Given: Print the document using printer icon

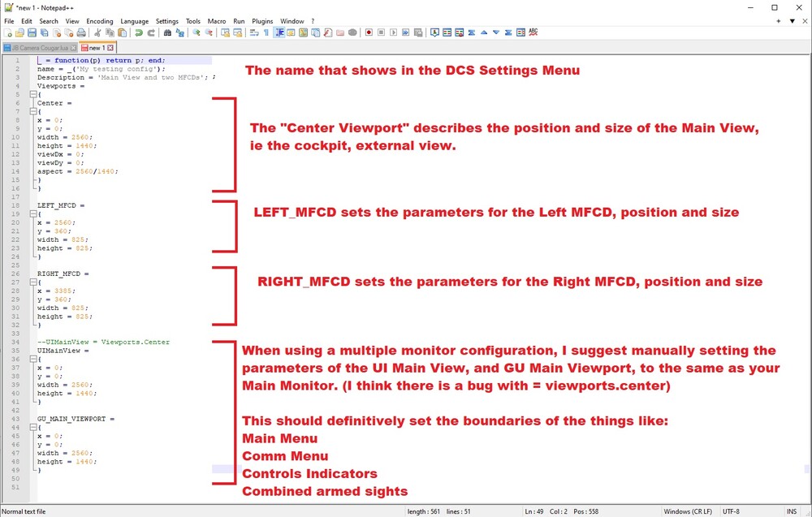Looking at the screenshot, I should pyautogui.click(x=81, y=32).
